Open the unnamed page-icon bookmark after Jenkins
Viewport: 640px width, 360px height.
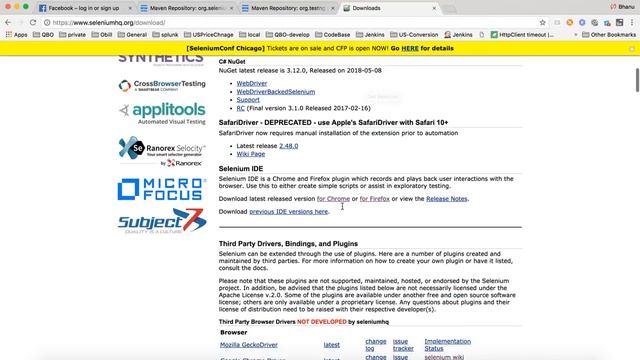point(482,35)
